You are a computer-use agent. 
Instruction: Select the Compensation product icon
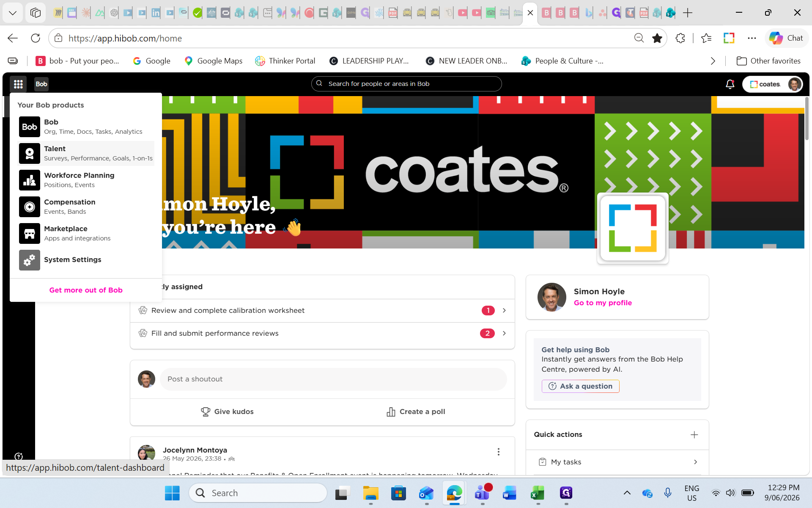(30, 207)
